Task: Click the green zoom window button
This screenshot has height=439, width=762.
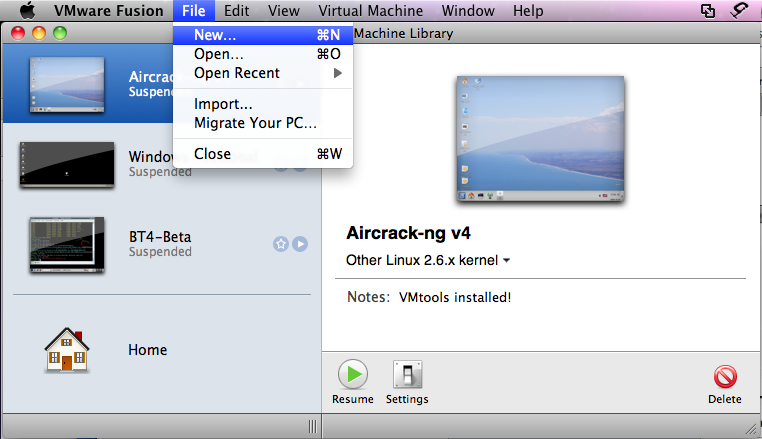Action: (x=60, y=33)
